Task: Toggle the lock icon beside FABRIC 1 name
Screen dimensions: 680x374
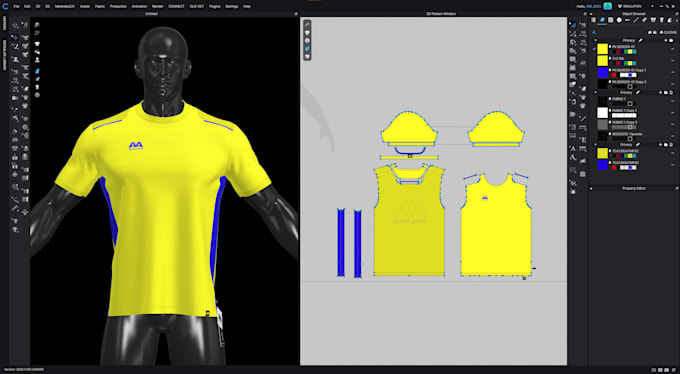Action: tap(610, 99)
